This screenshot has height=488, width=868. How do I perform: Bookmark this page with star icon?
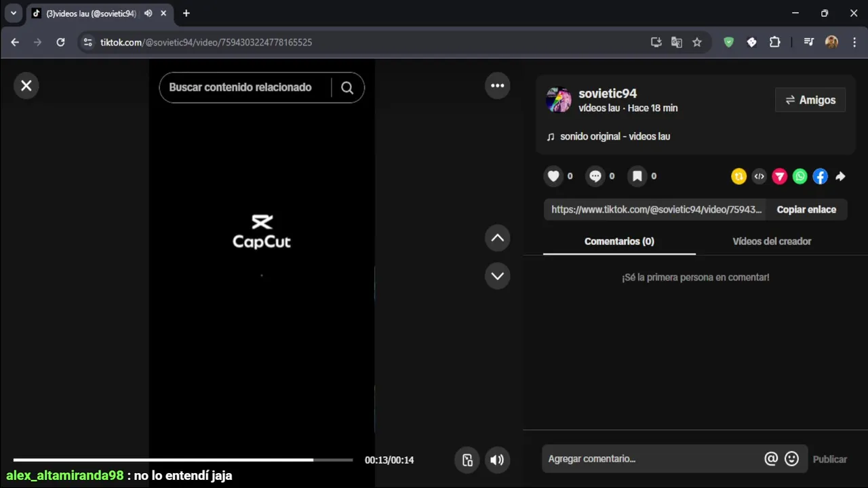696,42
